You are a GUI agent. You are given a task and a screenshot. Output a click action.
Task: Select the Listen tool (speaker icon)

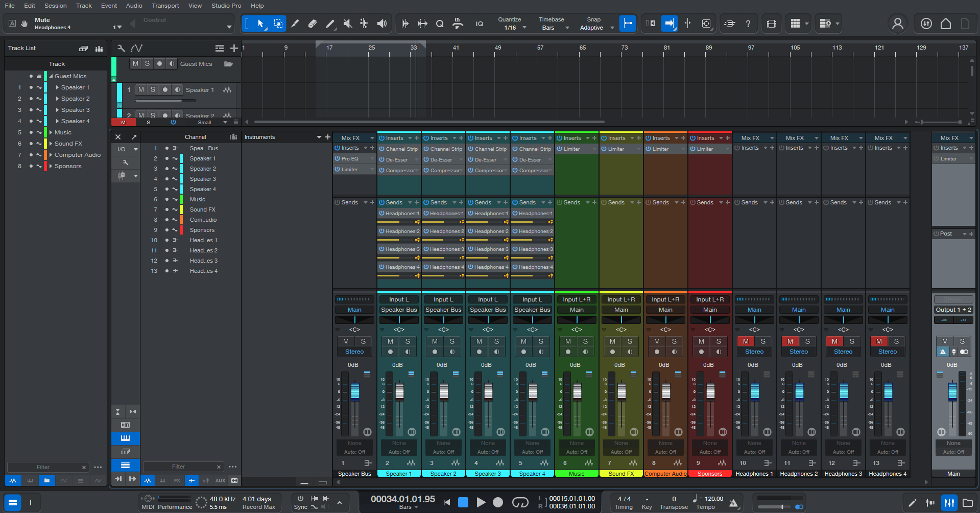click(x=381, y=24)
